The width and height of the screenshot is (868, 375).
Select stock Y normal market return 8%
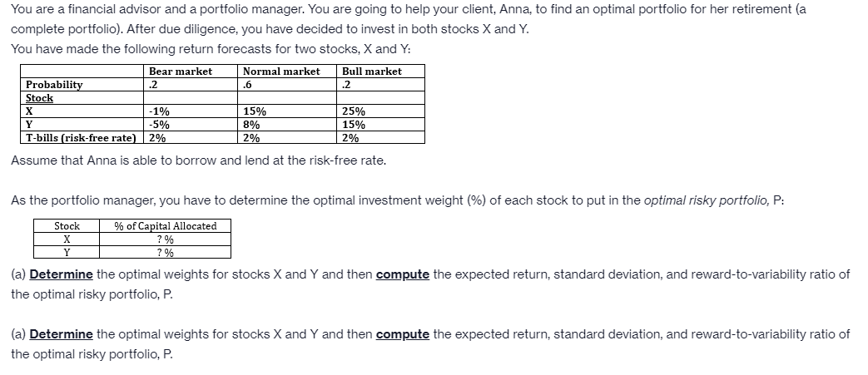coord(251,125)
